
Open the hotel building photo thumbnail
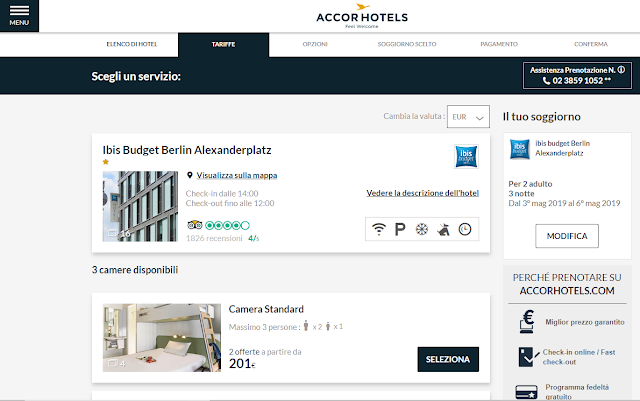140,206
